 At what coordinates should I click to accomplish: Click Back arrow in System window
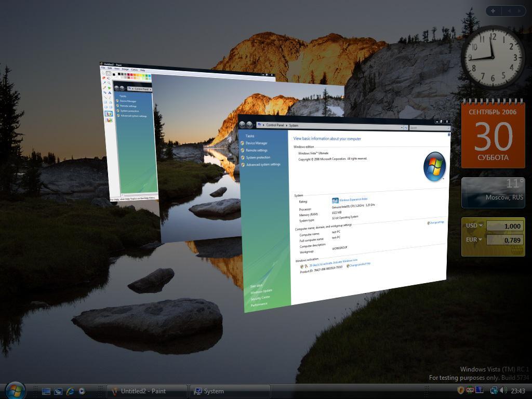242,125
